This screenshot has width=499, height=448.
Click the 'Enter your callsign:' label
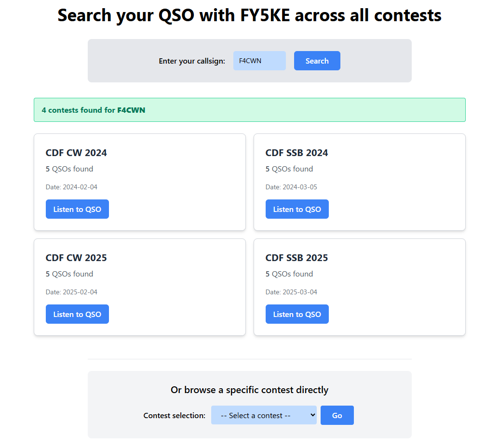(192, 61)
